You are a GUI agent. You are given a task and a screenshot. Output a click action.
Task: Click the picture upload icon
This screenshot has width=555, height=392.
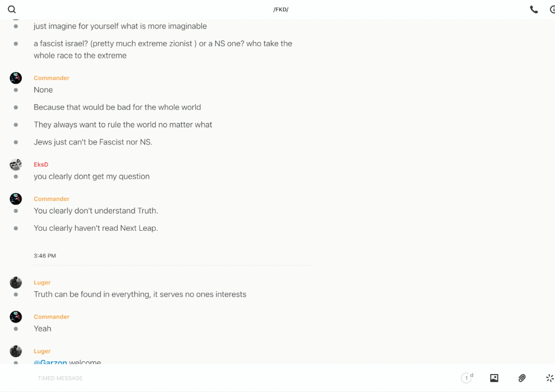494,378
